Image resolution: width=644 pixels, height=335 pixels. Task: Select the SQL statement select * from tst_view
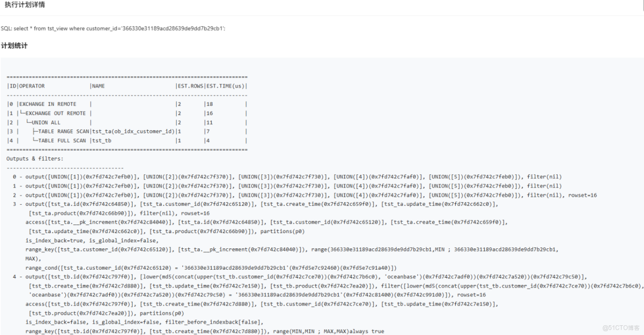(x=113, y=28)
